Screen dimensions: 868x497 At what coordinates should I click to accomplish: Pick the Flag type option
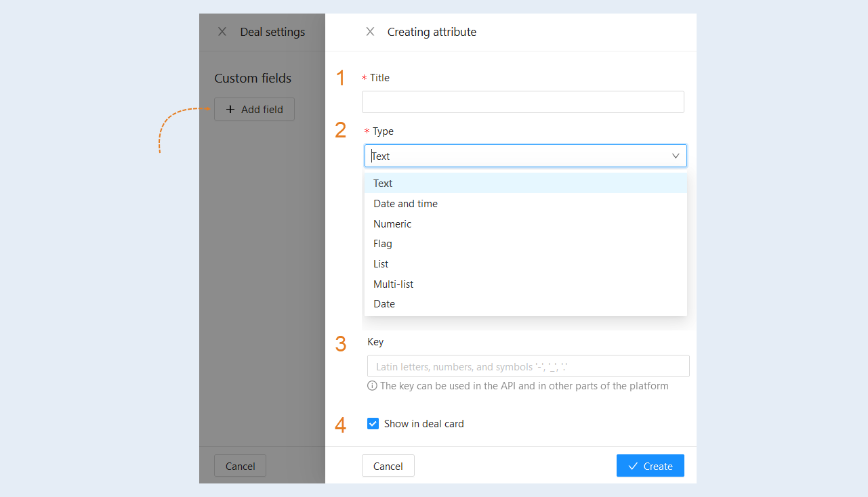point(526,244)
